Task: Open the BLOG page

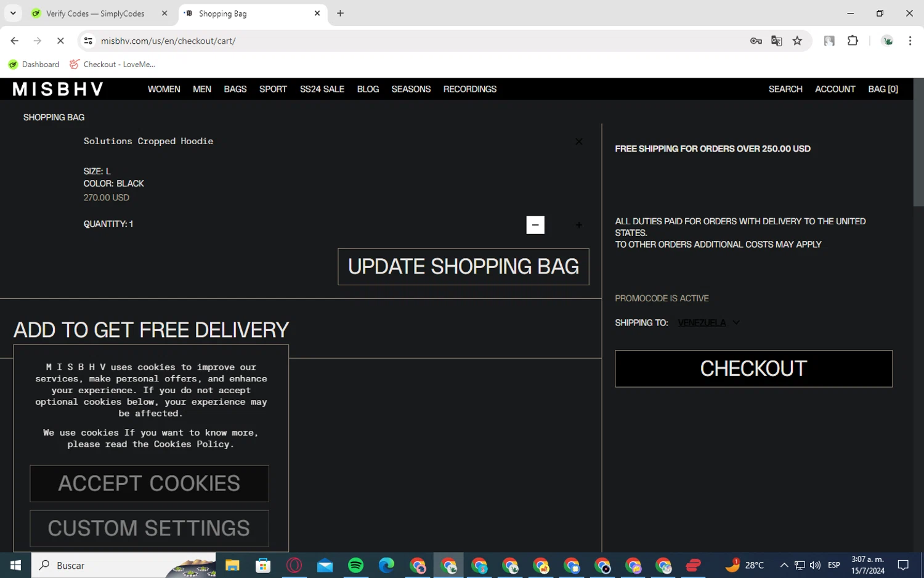Action: (368, 89)
